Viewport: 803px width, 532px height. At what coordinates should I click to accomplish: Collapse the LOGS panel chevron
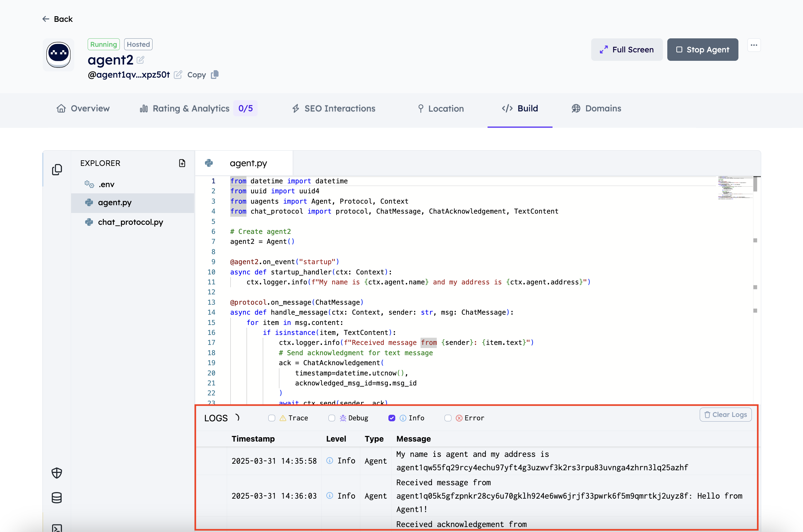click(238, 418)
